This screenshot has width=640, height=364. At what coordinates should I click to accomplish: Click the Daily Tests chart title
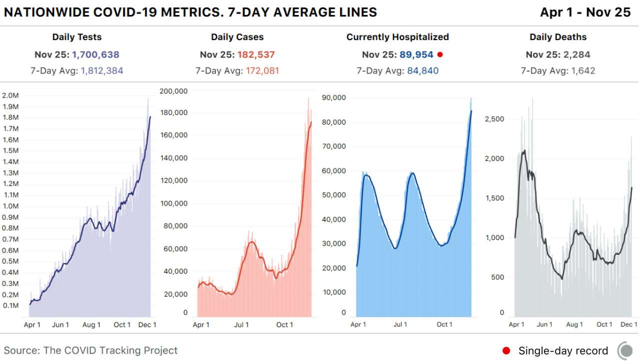point(77,37)
